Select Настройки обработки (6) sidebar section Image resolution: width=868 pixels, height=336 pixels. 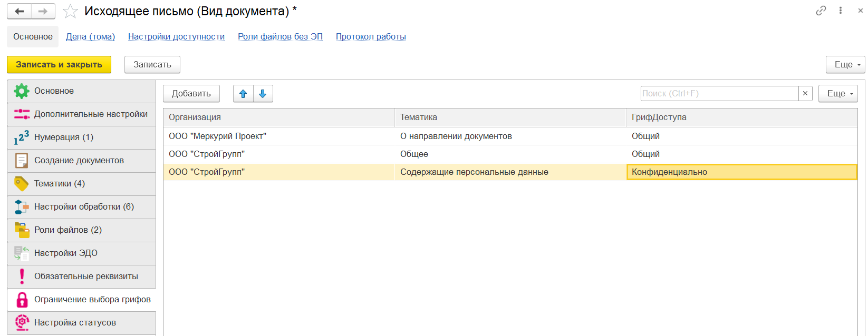(82, 207)
